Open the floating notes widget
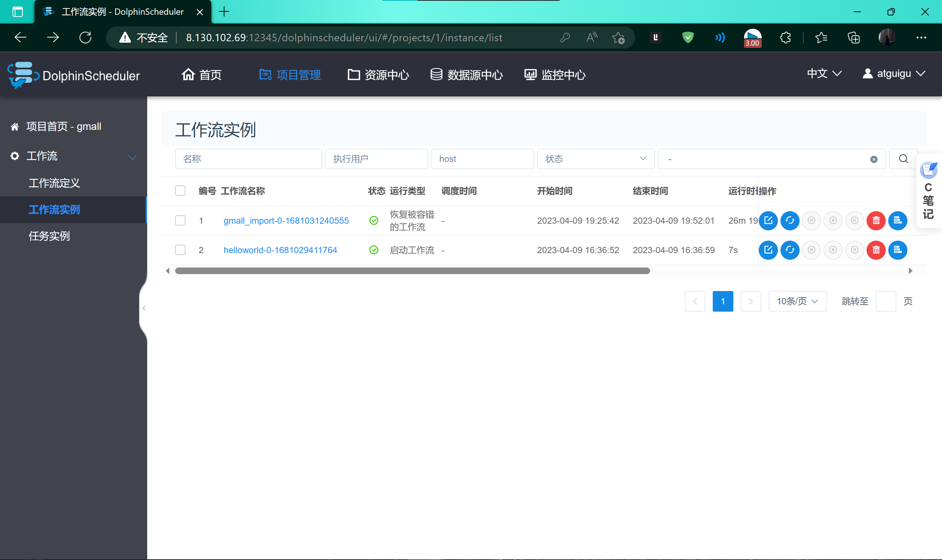Screen dimensions: 942x560 (x=928, y=170)
